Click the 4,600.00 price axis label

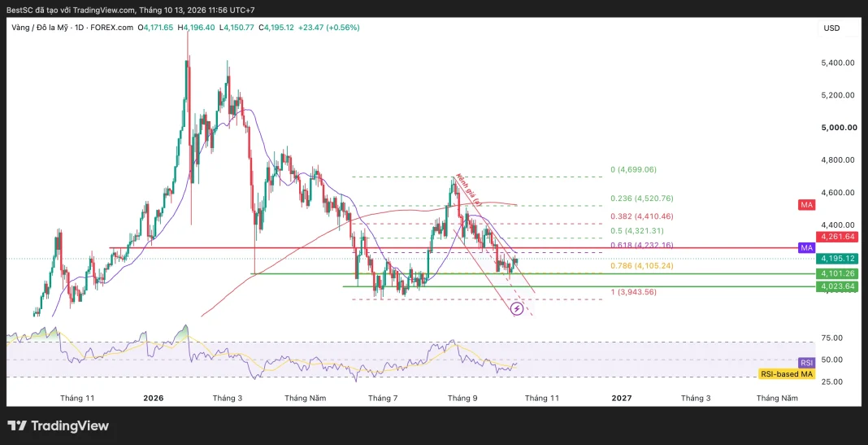pos(839,193)
